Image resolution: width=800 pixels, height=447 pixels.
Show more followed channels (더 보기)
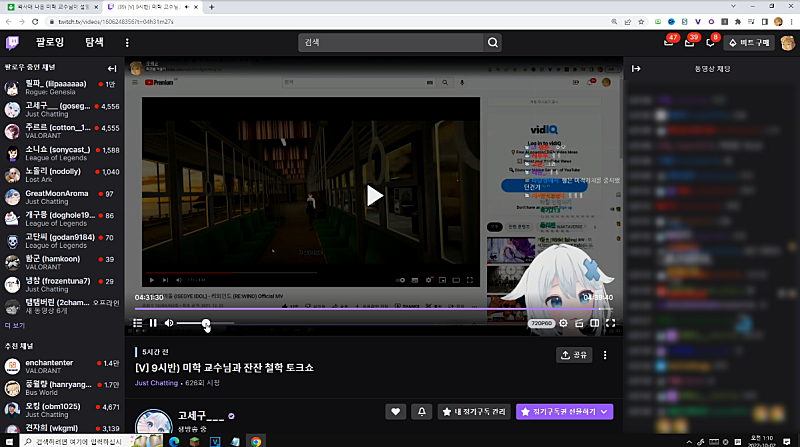click(x=15, y=326)
